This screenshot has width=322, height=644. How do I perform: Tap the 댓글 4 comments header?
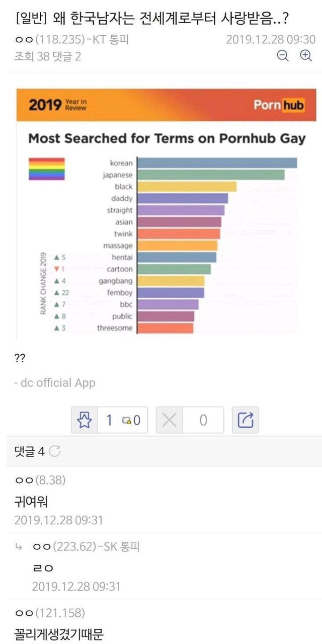(29, 451)
